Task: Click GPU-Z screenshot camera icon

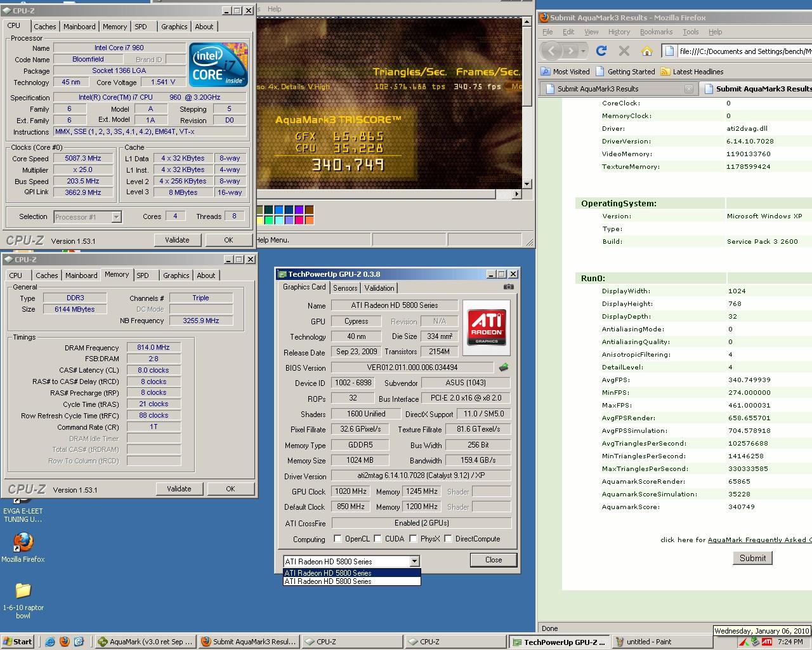Action: tap(509, 287)
